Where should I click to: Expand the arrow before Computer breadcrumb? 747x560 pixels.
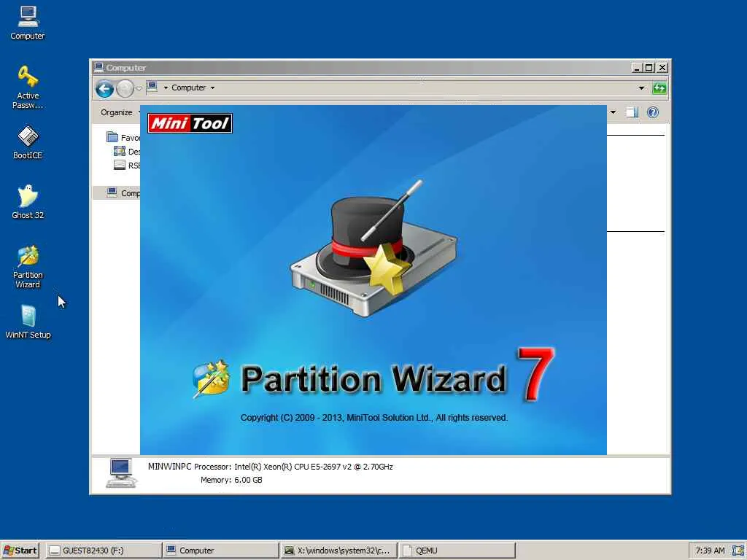coord(166,87)
